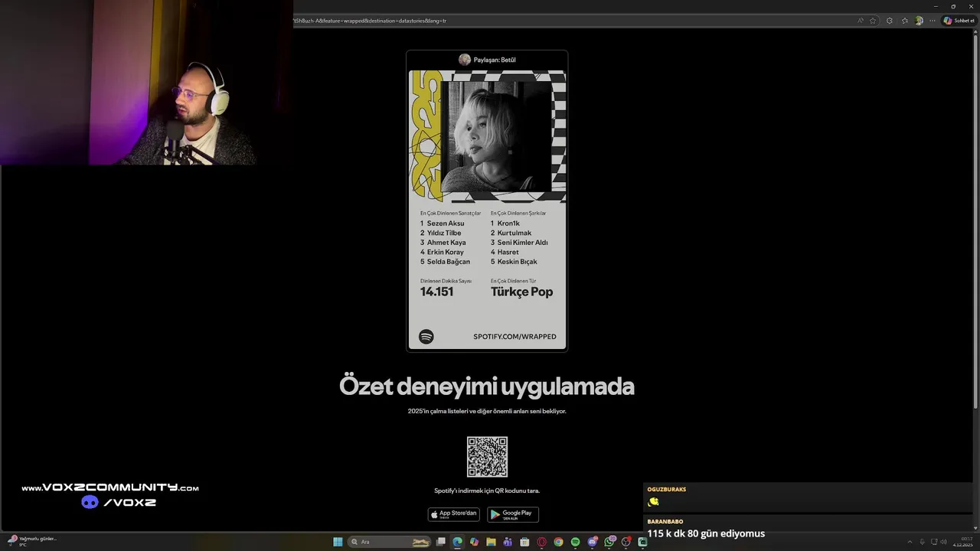This screenshot has height=551, width=980.
Task: Open WhatsApp from the taskbar
Action: pos(609,542)
